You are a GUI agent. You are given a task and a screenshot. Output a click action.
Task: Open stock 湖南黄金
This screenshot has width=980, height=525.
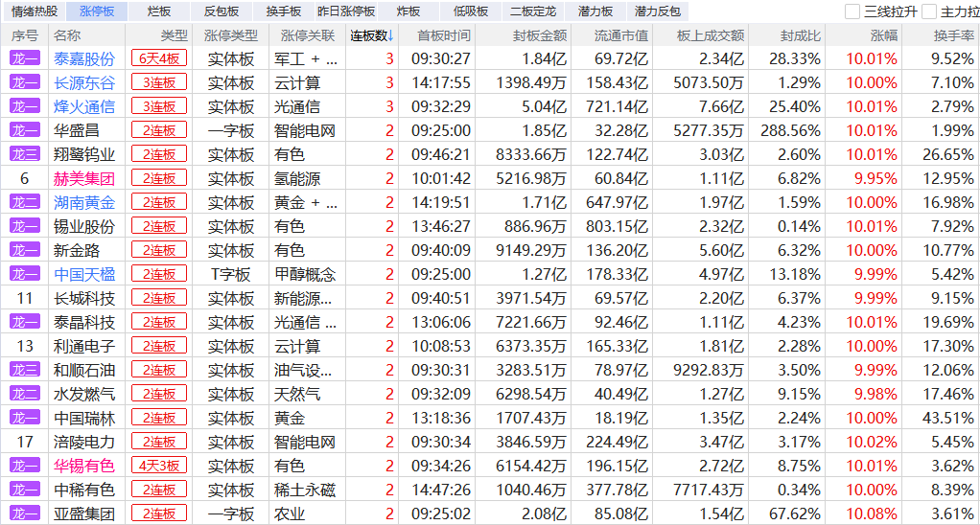[84, 202]
